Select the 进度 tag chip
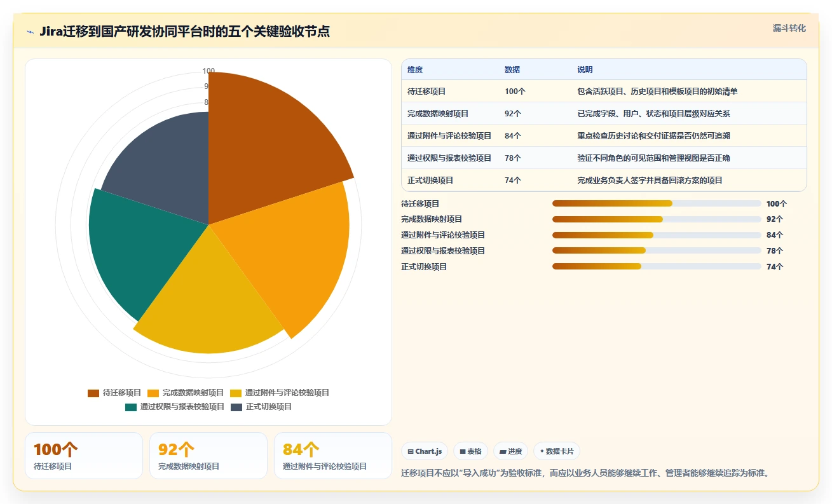 (511, 451)
